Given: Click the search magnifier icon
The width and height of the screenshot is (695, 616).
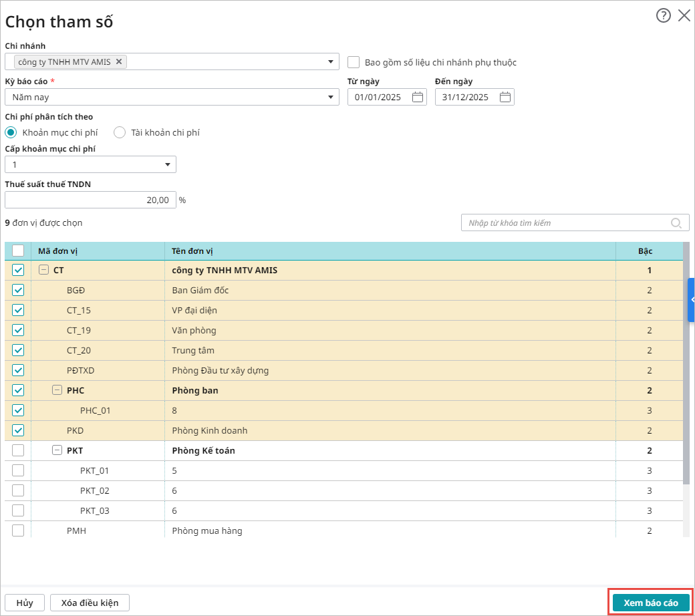Looking at the screenshot, I should pos(676,223).
